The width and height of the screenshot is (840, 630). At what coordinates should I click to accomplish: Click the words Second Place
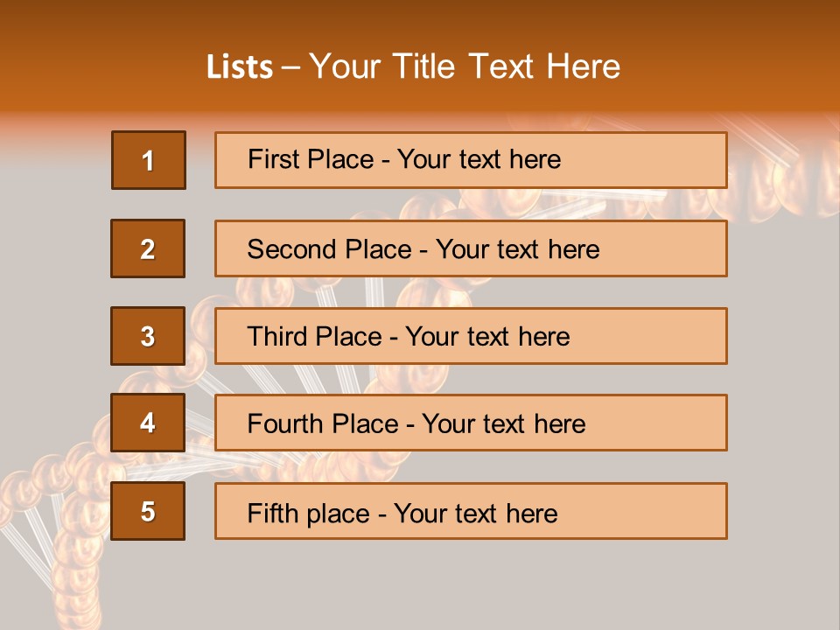[330, 249]
